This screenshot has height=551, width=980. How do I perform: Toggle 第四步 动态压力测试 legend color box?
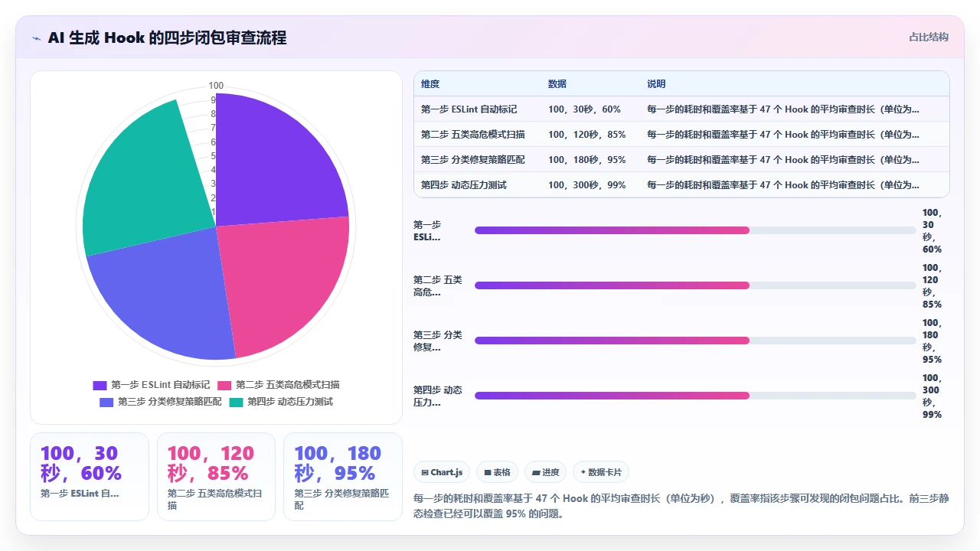click(236, 402)
